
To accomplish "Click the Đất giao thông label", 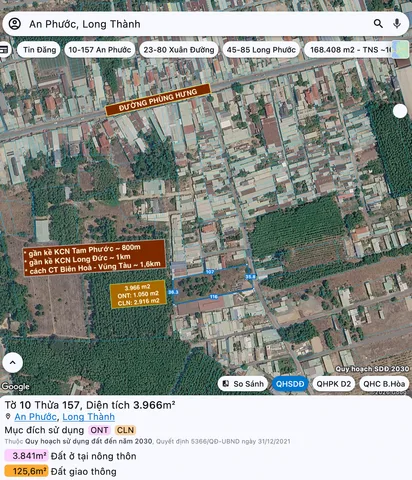I will (x=84, y=472).
